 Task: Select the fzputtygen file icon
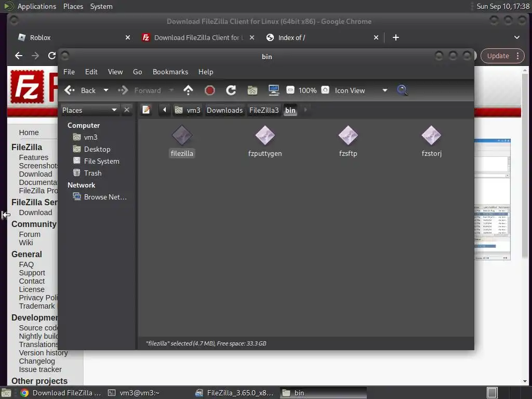pos(265,136)
